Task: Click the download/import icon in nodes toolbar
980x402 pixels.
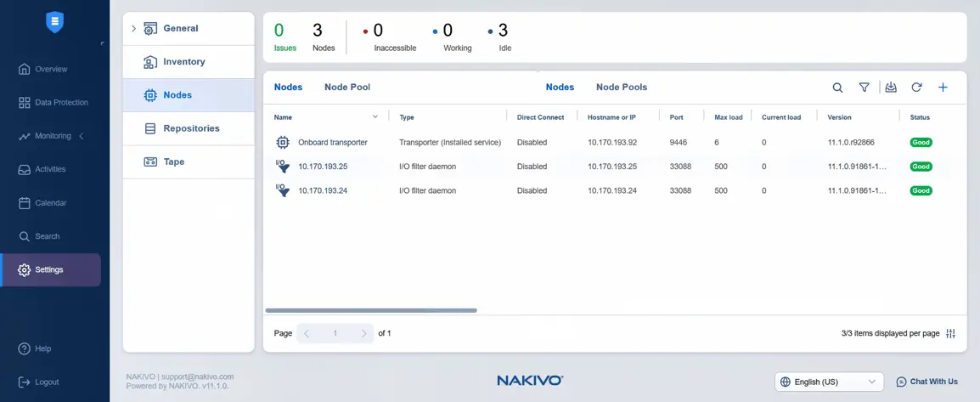Action: pos(891,88)
